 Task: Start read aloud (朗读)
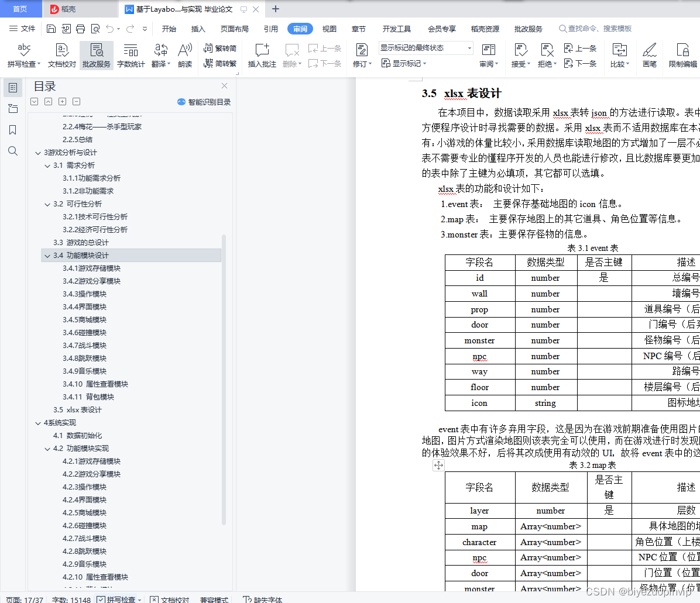(x=185, y=56)
